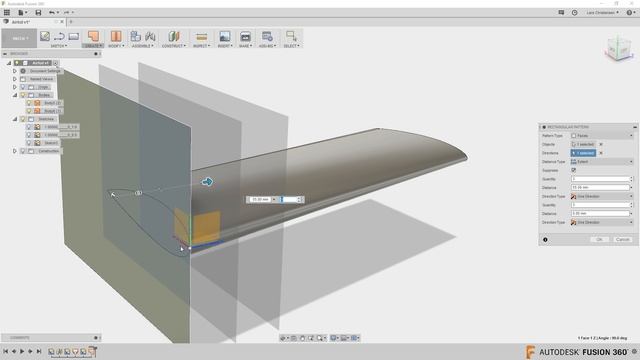This screenshot has width=640, height=360.
Task: Clear the Objects selection with its X
Action: click(x=601, y=144)
